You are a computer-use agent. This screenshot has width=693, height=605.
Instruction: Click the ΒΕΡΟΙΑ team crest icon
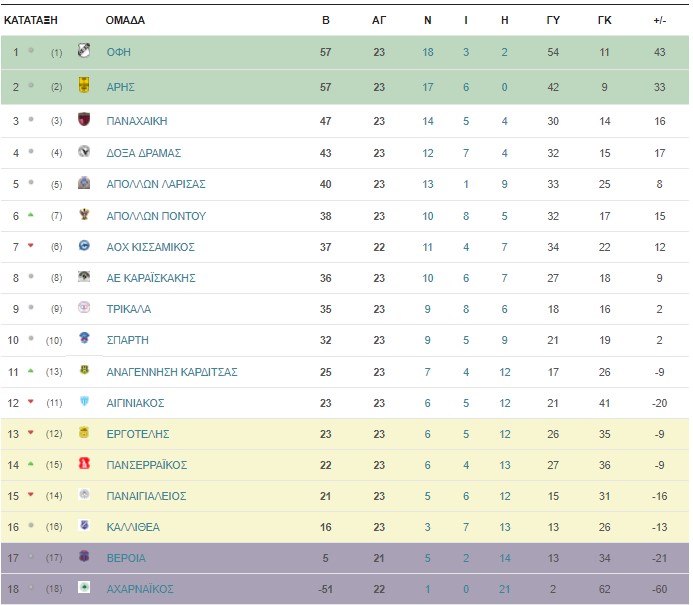tap(84, 556)
